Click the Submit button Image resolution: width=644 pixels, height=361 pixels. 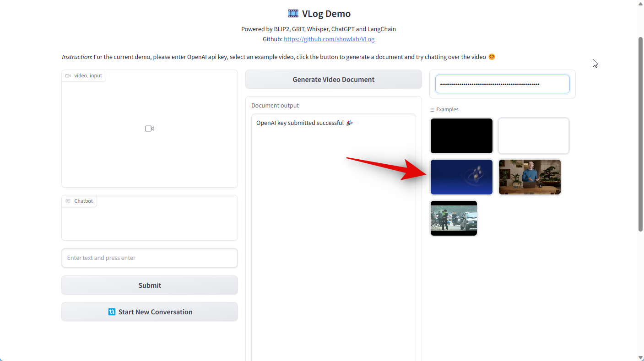150,285
